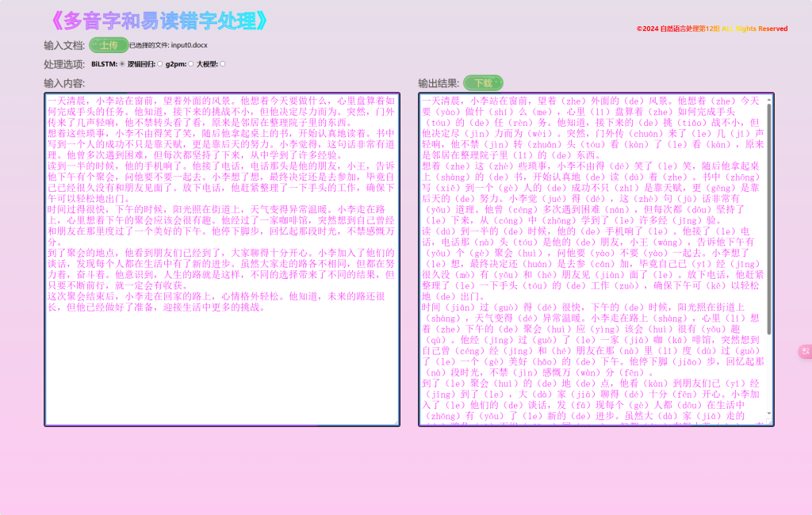Select the BiLSTM processing option
The image size is (812, 515).
point(121,64)
